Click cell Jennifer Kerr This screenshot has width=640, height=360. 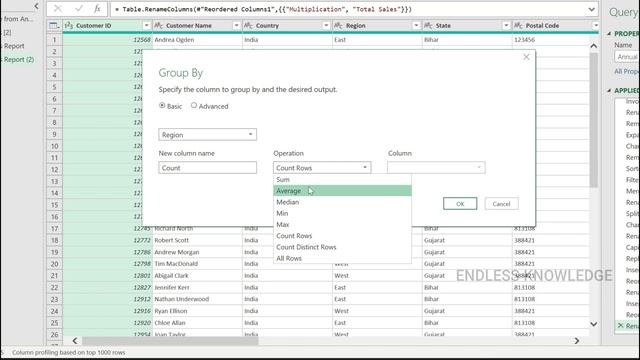tap(172, 287)
